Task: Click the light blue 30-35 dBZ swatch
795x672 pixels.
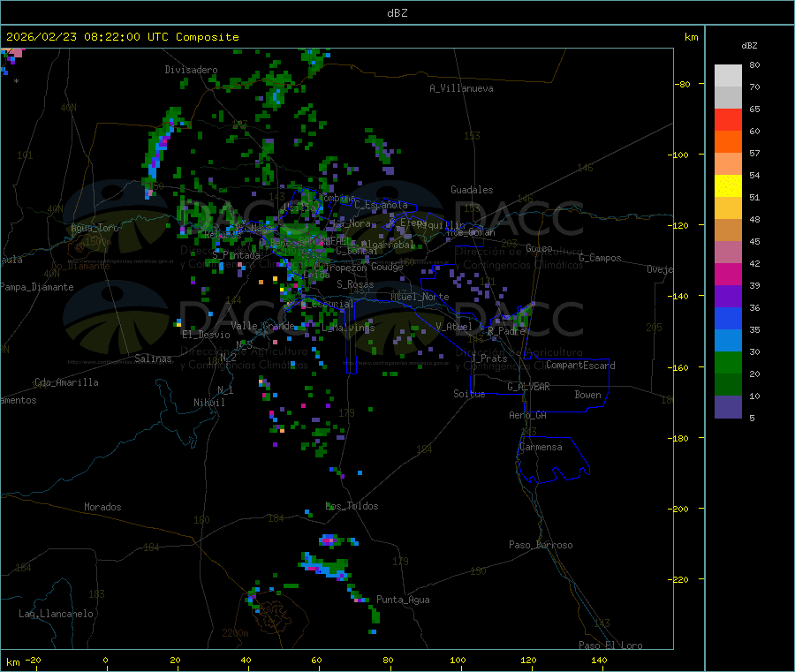Action: tap(728, 340)
